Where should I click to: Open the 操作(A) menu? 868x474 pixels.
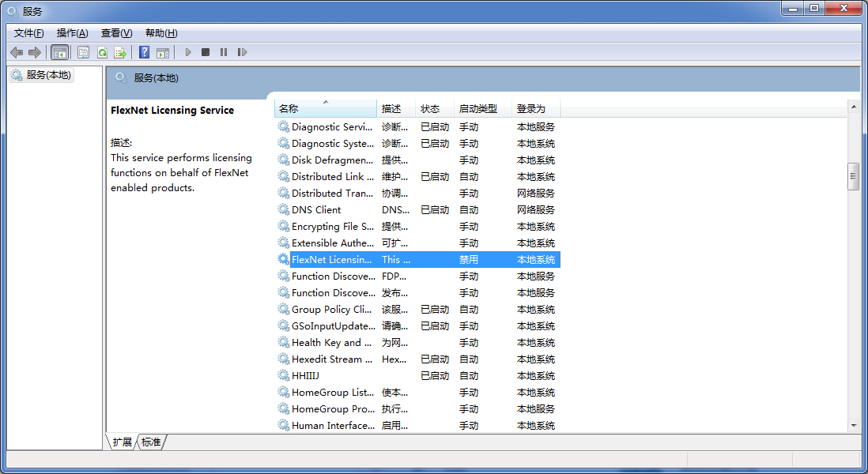(73, 33)
